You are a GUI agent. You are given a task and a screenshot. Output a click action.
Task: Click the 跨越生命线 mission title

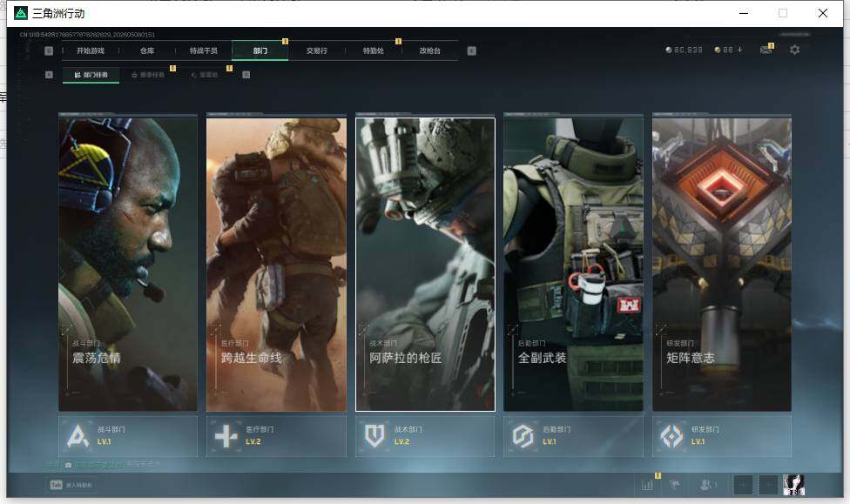coord(252,358)
